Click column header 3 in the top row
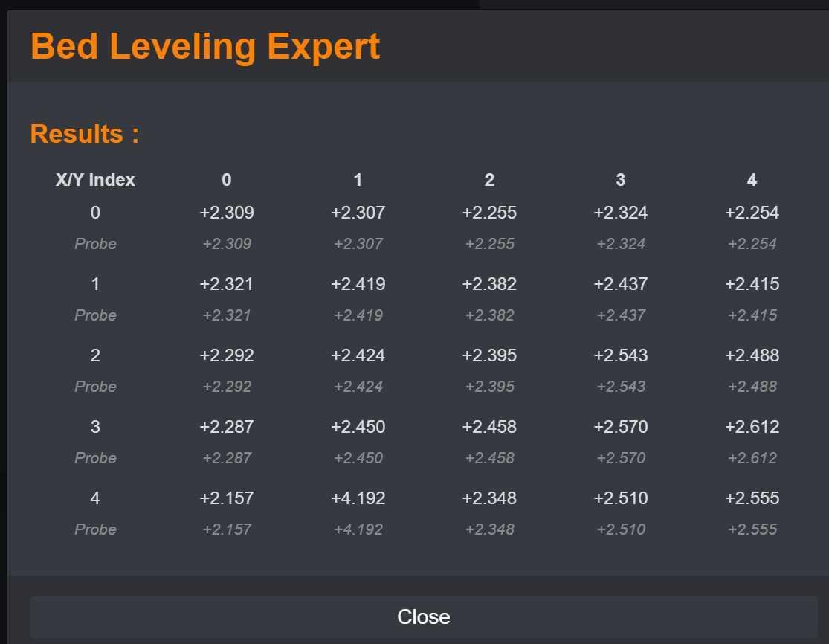Image resolution: width=829 pixels, height=644 pixels. tap(621, 180)
